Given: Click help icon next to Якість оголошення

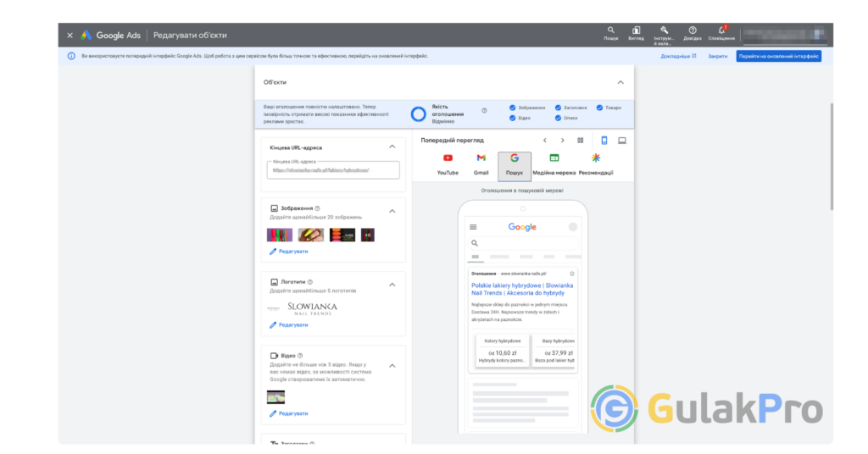Looking at the screenshot, I should 484,111.
